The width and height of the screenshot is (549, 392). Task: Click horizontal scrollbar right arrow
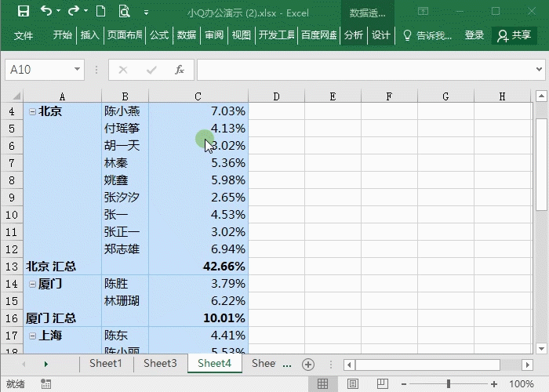pyautogui.click(x=527, y=365)
